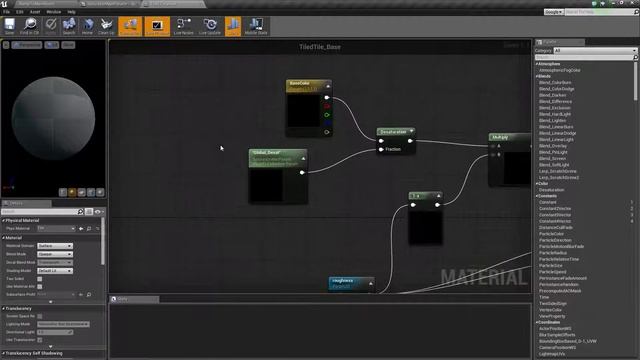Click the Search toolbar icon
This screenshot has width=640, height=360.
69,26
